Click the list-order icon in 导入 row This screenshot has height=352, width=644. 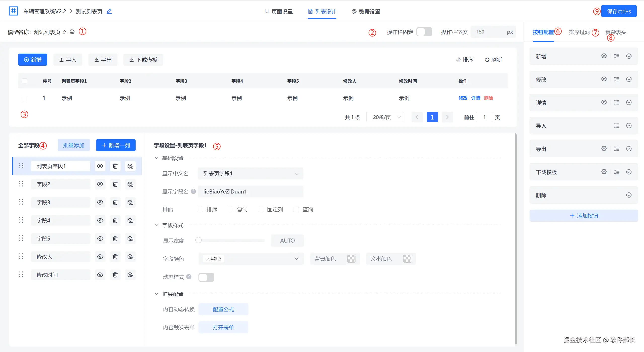point(616,126)
